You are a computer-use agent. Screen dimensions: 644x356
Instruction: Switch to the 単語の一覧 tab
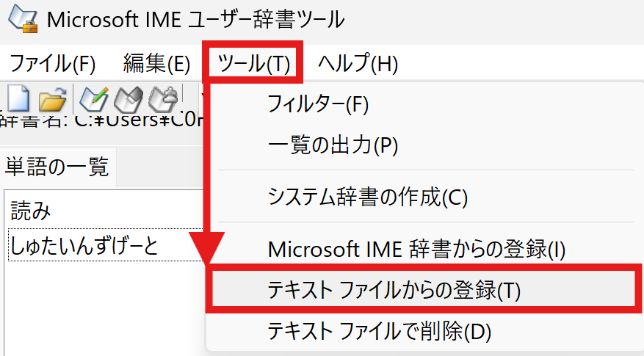[57, 167]
